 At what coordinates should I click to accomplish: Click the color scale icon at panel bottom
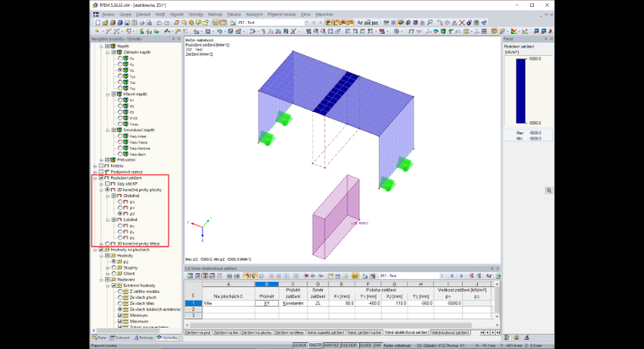point(507,337)
